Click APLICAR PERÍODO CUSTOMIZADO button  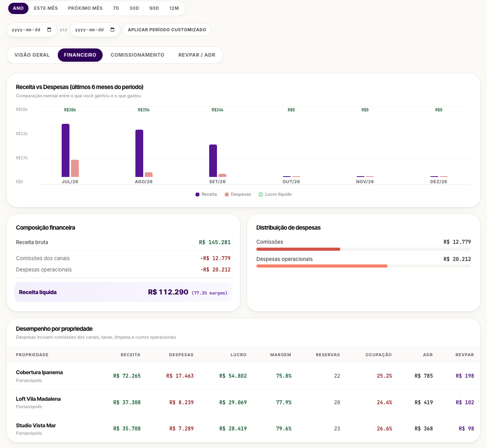click(167, 30)
